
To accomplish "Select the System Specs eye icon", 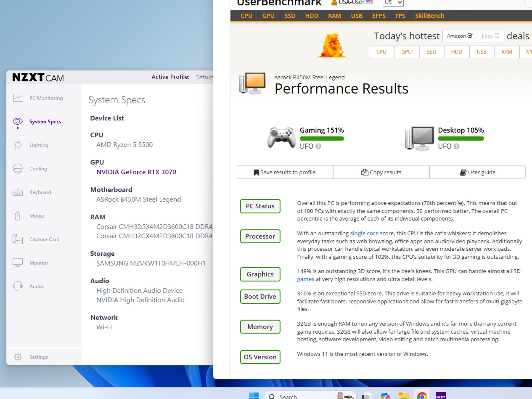I will point(18,121).
